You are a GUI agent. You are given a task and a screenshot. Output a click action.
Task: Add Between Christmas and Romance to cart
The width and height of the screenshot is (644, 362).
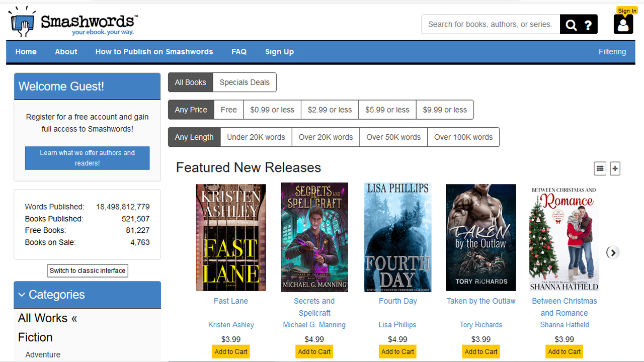[565, 351]
